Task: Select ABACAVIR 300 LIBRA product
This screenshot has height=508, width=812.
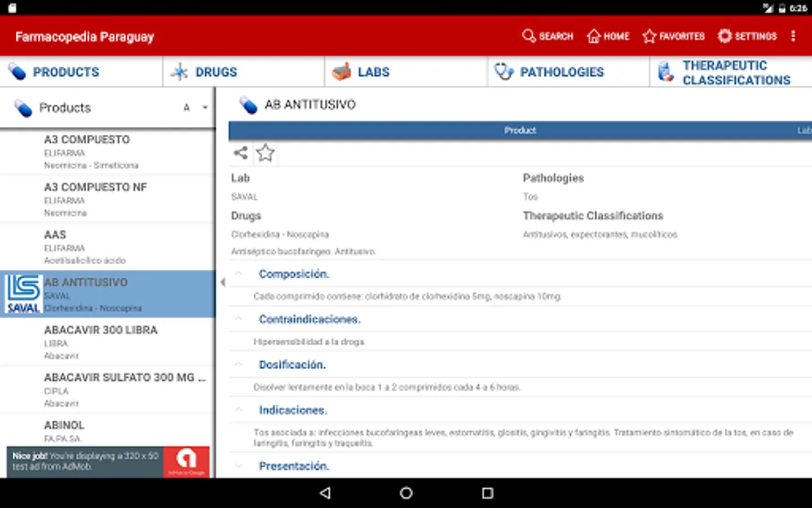Action: click(107, 342)
